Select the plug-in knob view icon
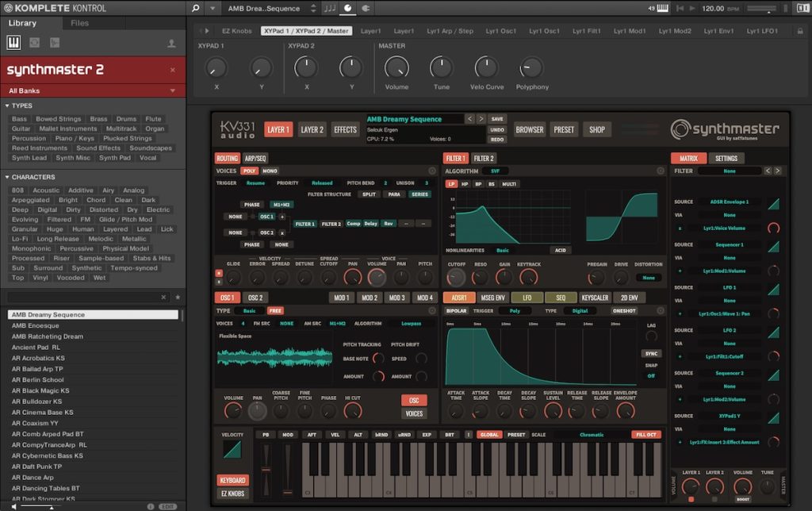 [347, 8]
